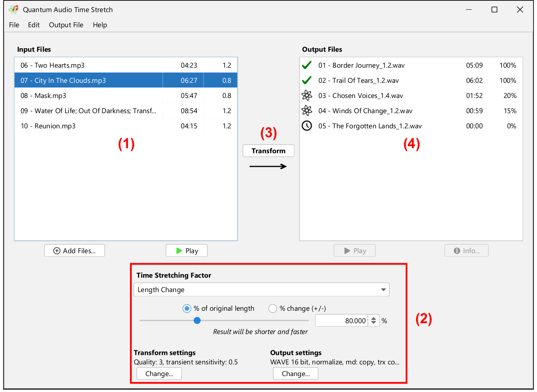The image size is (537, 392).
Task: Open the Output File menu
Action: 66,25
